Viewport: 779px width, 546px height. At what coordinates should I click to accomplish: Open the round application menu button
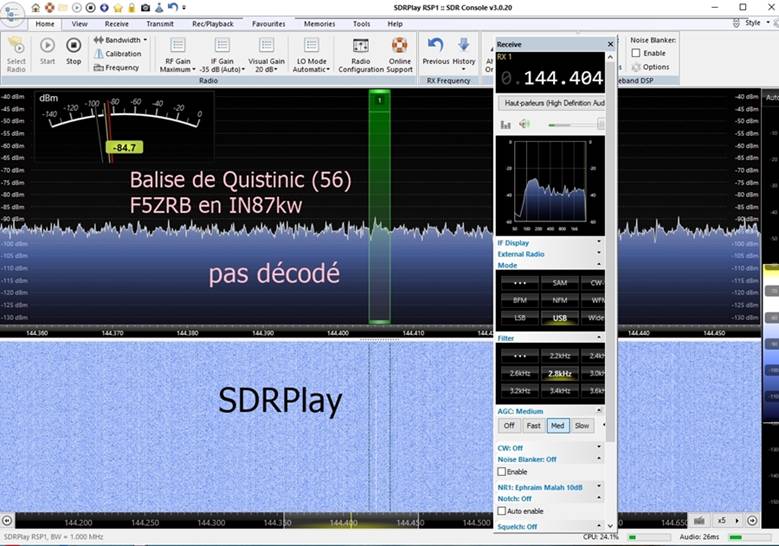12,14
